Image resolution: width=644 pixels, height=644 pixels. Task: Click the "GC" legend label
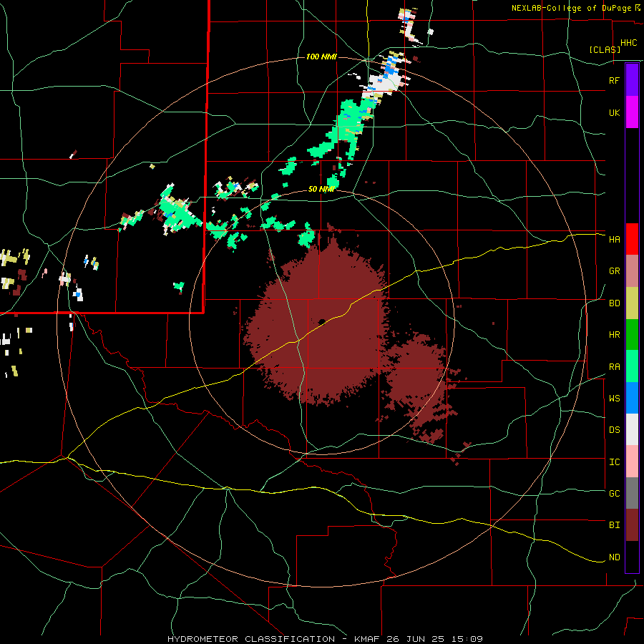[614, 494]
